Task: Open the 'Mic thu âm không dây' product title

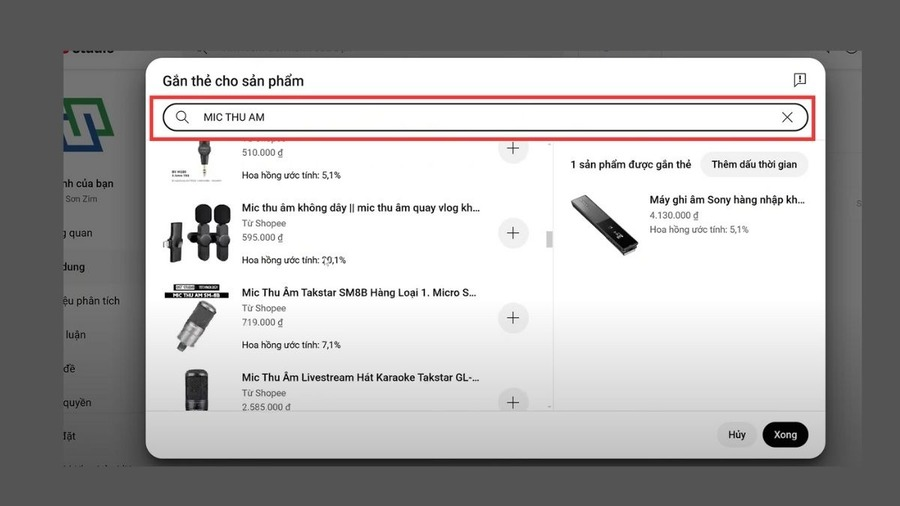Action: tap(360, 208)
